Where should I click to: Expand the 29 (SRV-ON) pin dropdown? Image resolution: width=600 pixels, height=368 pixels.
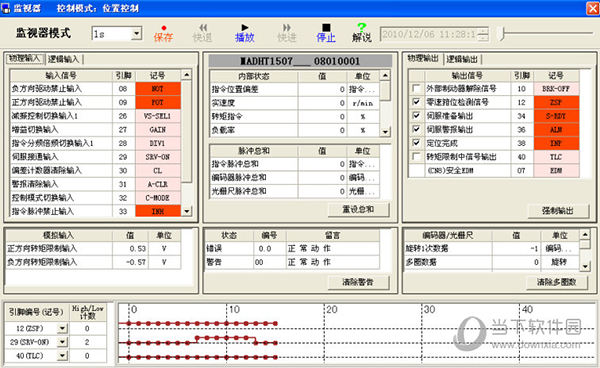62,342
